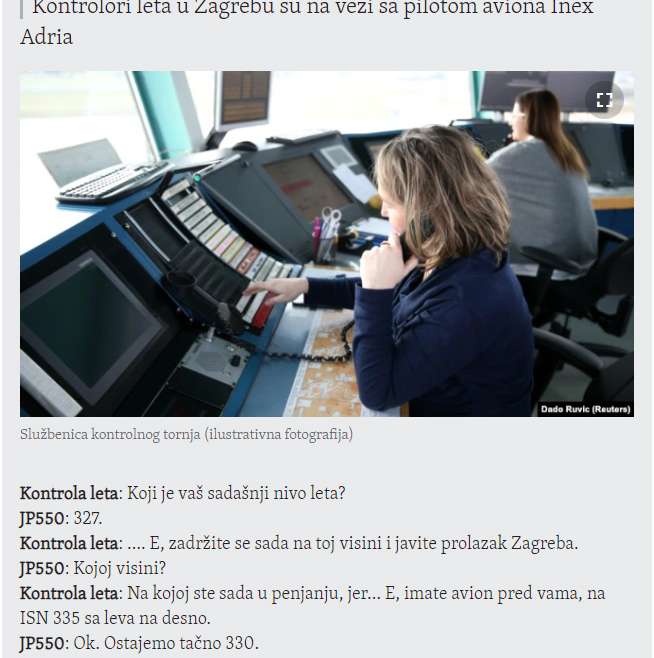
Task: Click the control tower article photo
Action: pos(327,244)
